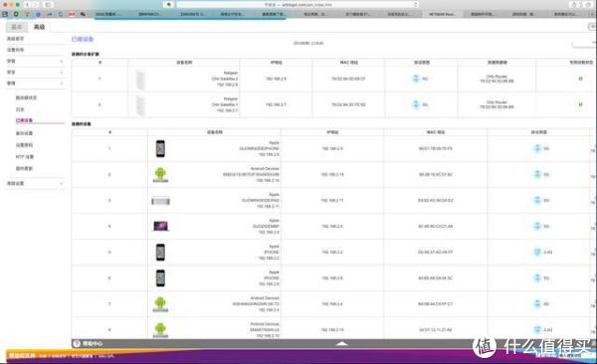Open the NTP 设置 sidebar link
The width and height of the screenshot is (597, 364).
(24, 157)
